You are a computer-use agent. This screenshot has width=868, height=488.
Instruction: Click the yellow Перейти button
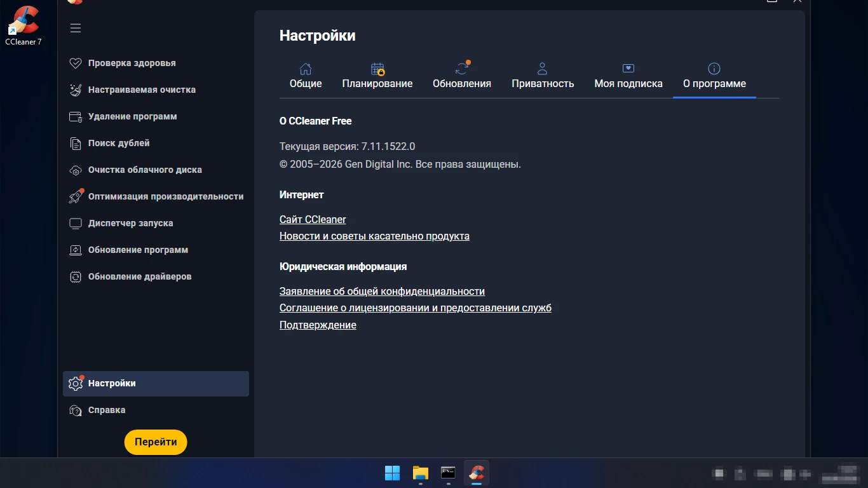pyautogui.click(x=156, y=442)
